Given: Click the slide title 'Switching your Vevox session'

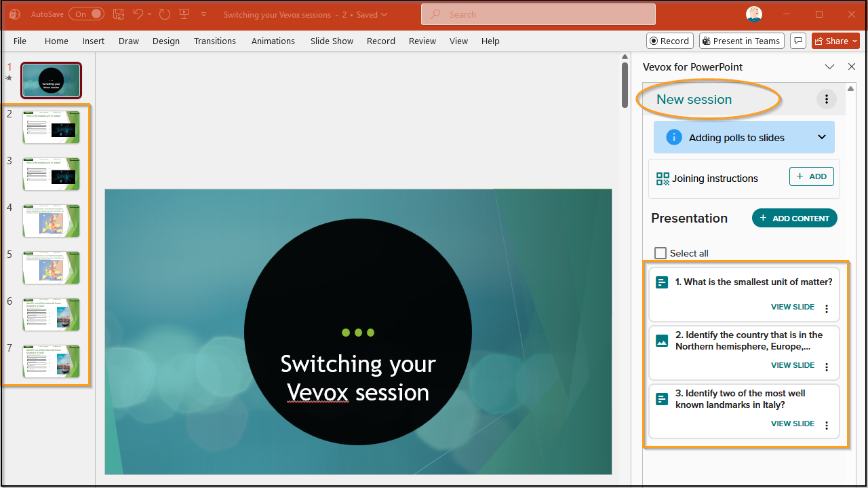Looking at the screenshot, I should click(x=358, y=378).
